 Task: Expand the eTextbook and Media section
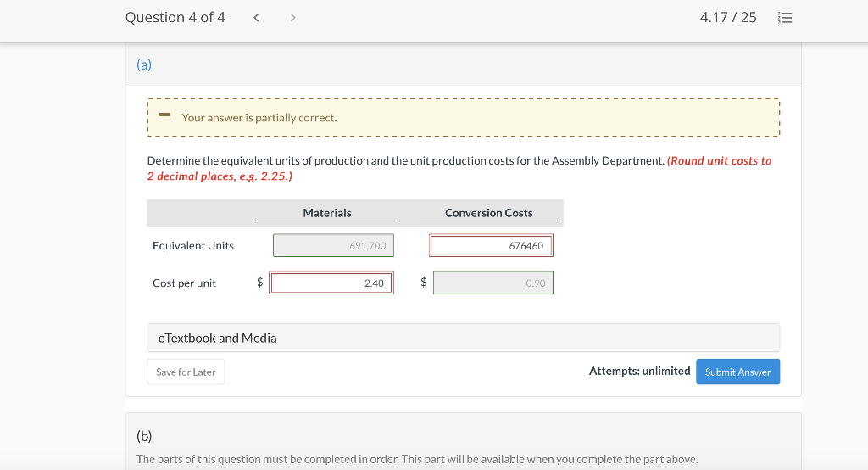click(x=217, y=338)
